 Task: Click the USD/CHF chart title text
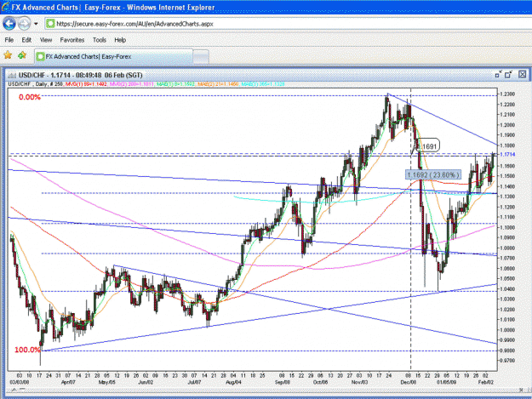click(80, 75)
